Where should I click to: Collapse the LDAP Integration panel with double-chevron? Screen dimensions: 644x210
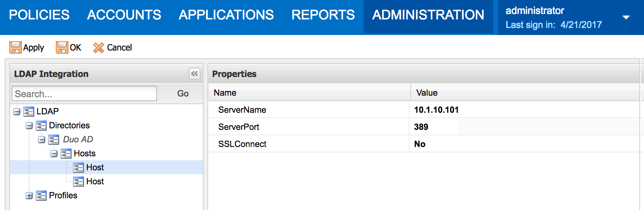pos(194,73)
